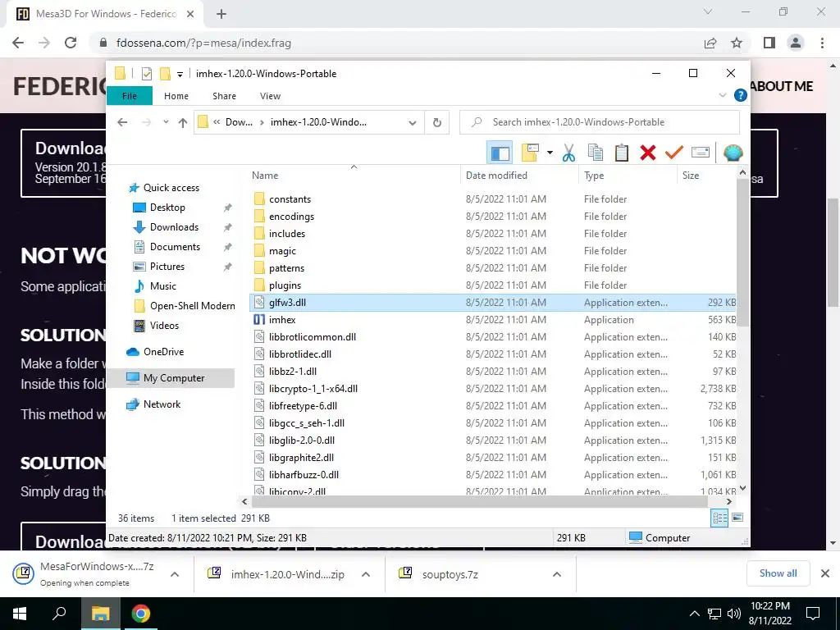The width and height of the screenshot is (840, 630).
Task: Open Chrome's three-dot menu
Action: (822, 43)
